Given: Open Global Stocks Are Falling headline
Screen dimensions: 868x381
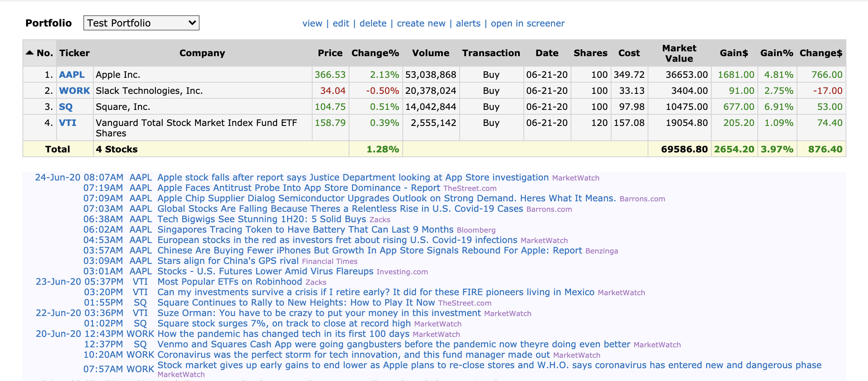Looking at the screenshot, I should [x=340, y=209].
